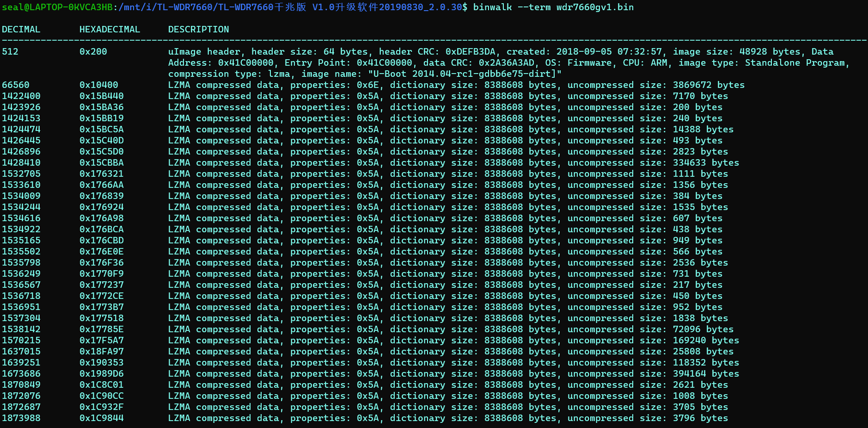The image size is (868, 428).
Task: Click uncompressed size 169240 bytes
Action: point(706,340)
